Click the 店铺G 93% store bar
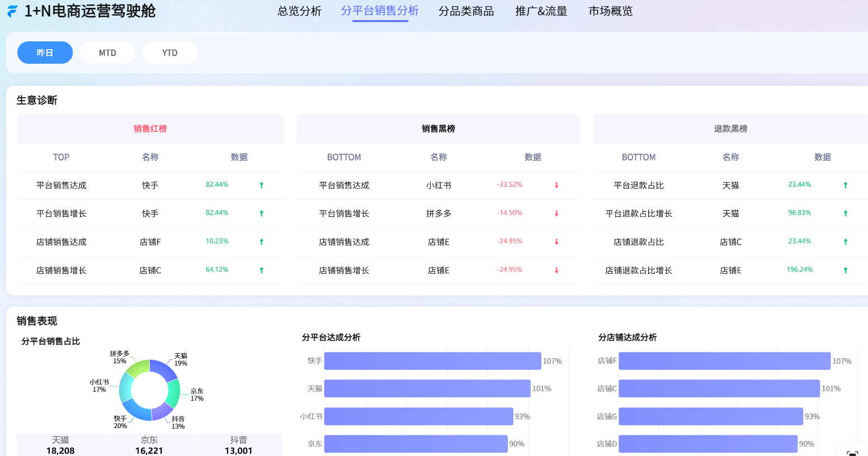 click(x=711, y=416)
